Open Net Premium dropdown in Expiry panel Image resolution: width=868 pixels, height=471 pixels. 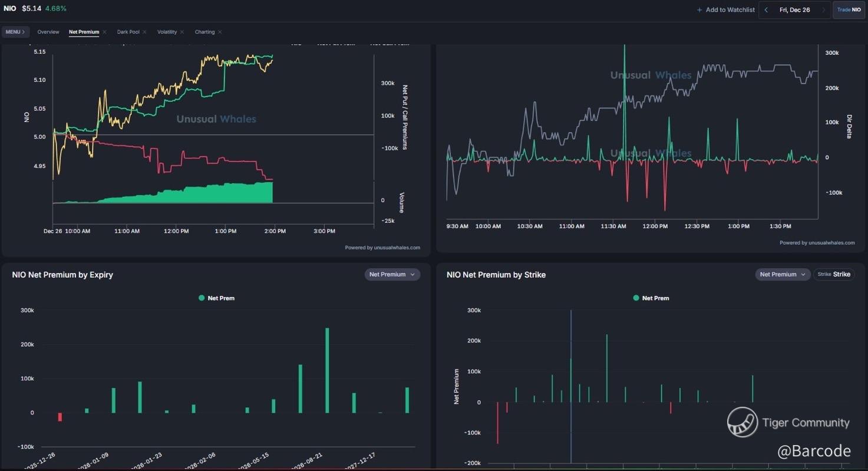392,274
